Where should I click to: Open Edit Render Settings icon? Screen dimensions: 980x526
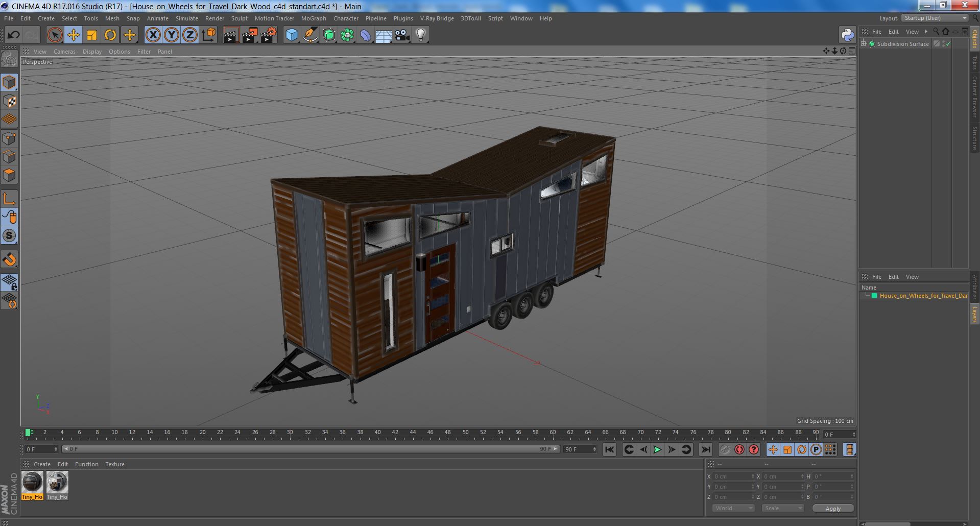click(269, 35)
